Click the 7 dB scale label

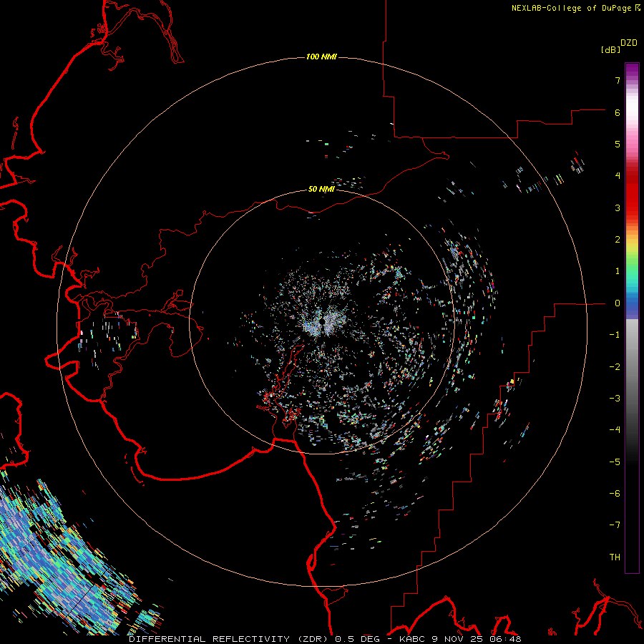pyautogui.click(x=618, y=80)
